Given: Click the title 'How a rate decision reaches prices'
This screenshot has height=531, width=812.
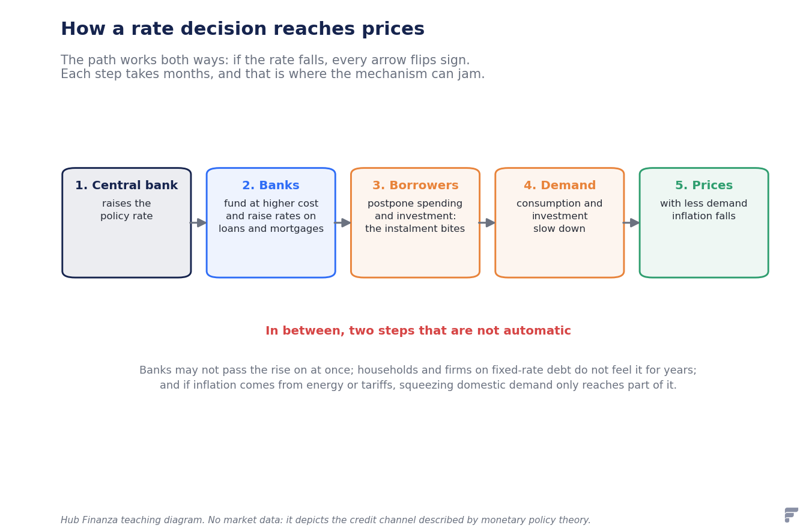Looking at the screenshot, I should 243,29.
